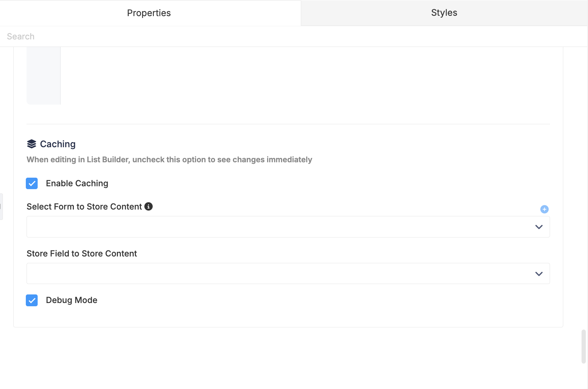The width and height of the screenshot is (588, 389).
Task: Uncheck the Enable Caching checkbox
Action: pos(32,183)
